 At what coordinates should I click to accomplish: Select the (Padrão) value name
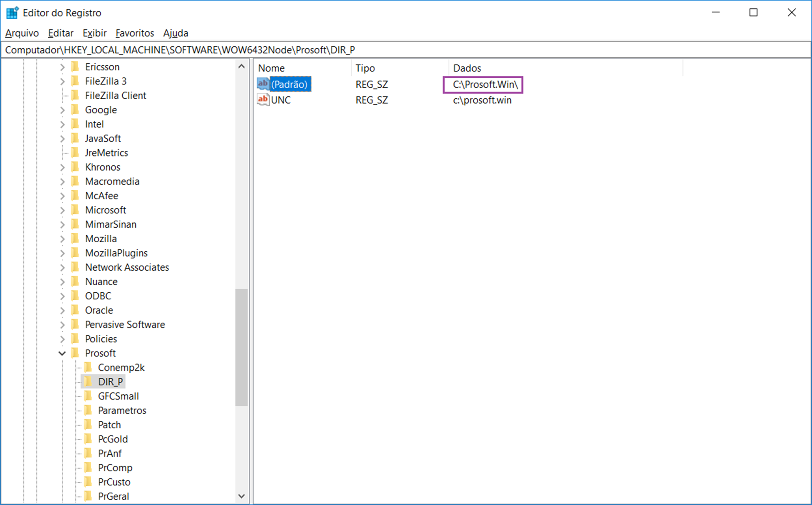[290, 85]
